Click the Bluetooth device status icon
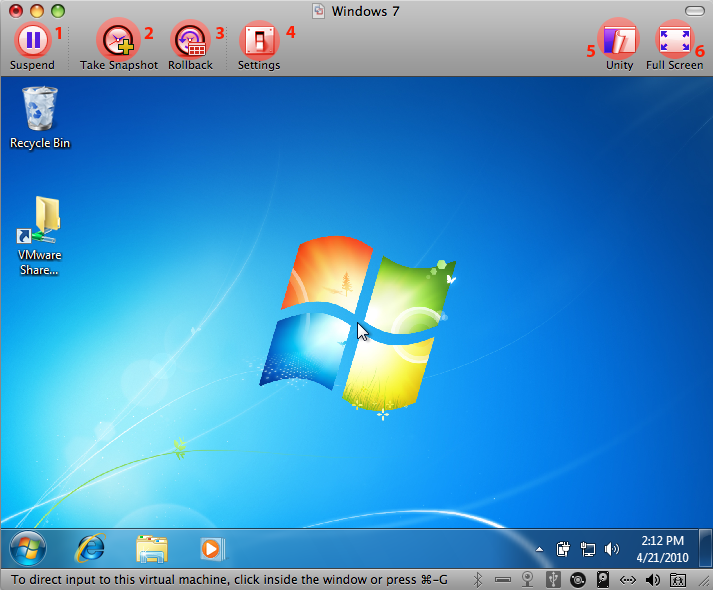This screenshot has width=713, height=590. click(x=477, y=580)
